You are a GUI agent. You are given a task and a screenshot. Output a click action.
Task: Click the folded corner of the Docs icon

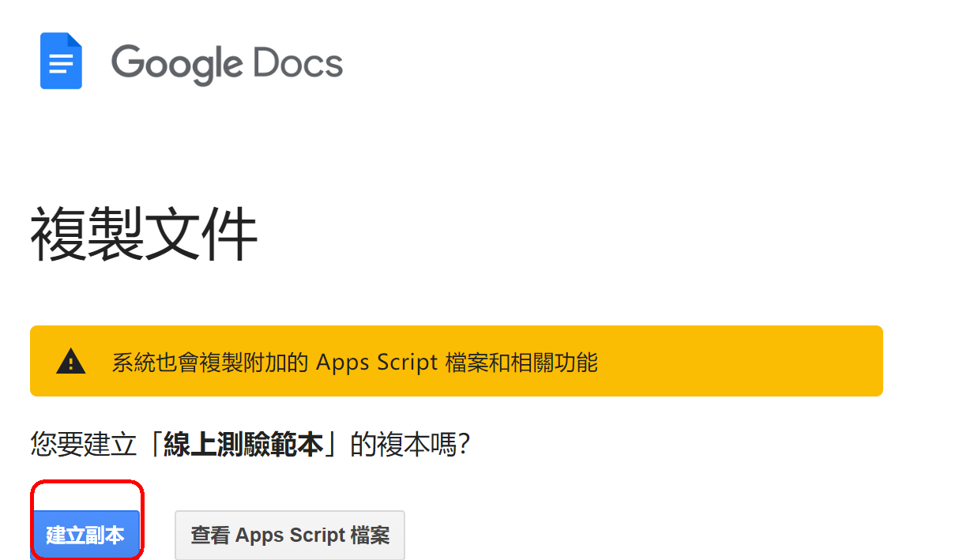click(75, 40)
